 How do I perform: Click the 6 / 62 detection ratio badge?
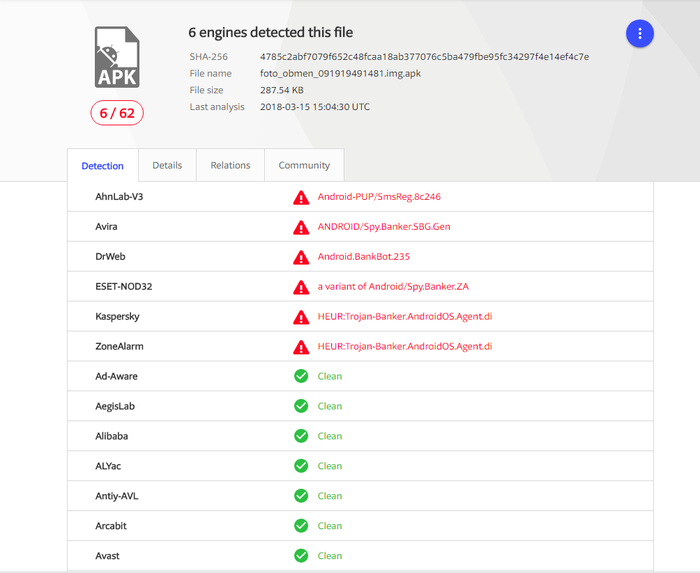(x=117, y=113)
